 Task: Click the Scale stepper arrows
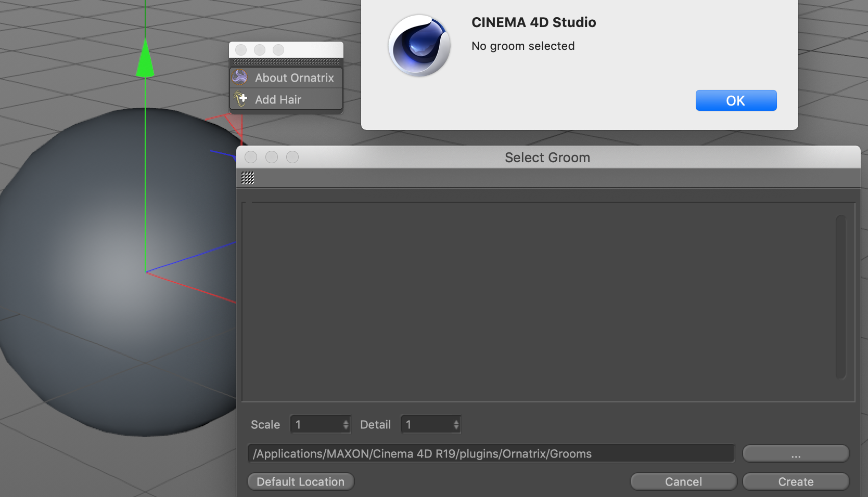pyautogui.click(x=346, y=425)
